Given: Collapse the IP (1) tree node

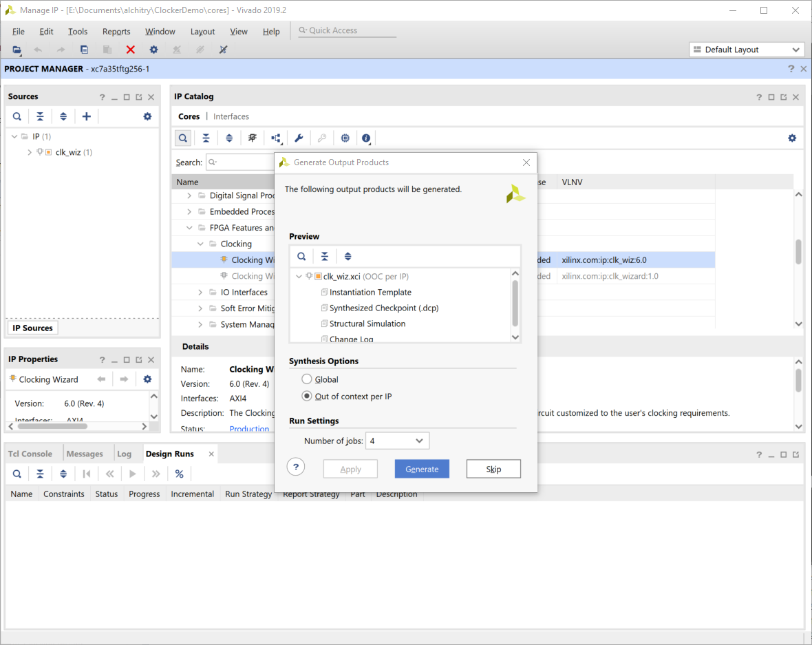Looking at the screenshot, I should [x=14, y=137].
